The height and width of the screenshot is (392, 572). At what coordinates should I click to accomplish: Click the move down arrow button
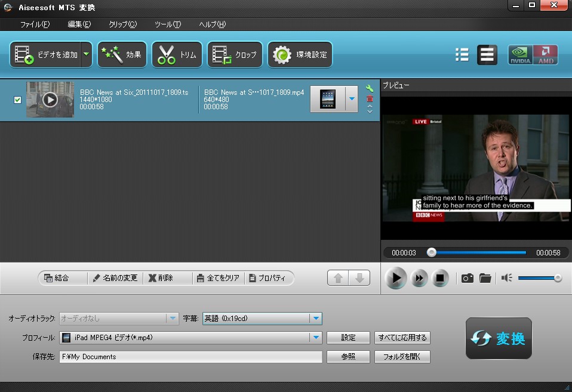359,278
